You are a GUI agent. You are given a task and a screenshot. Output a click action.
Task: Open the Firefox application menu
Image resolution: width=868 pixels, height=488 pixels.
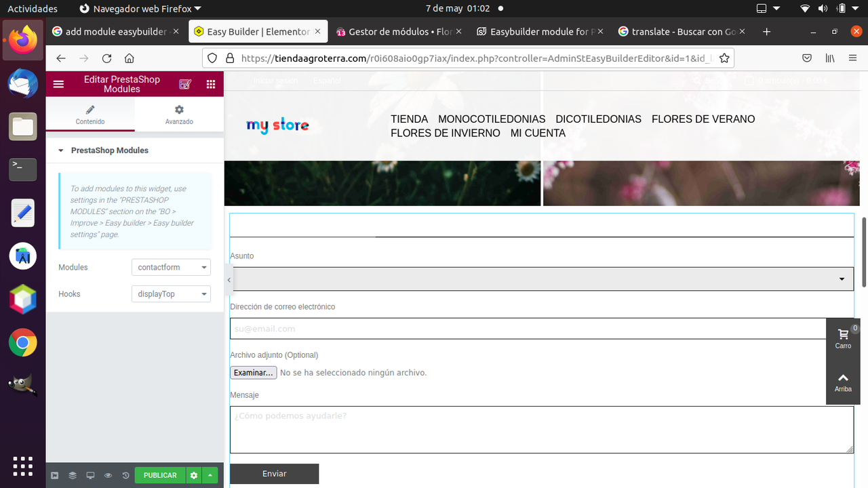pyautogui.click(x=852, y=58)
